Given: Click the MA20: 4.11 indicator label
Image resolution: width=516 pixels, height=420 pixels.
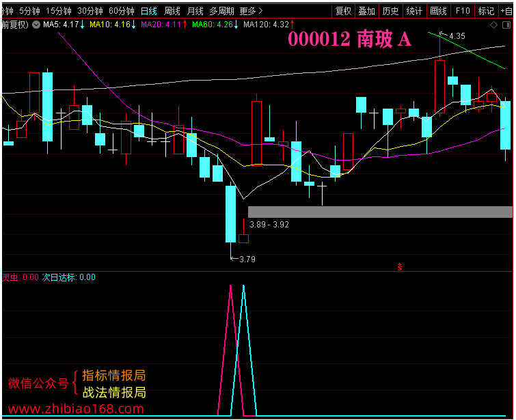Looking at the screenshot, I should coord(164,25).
